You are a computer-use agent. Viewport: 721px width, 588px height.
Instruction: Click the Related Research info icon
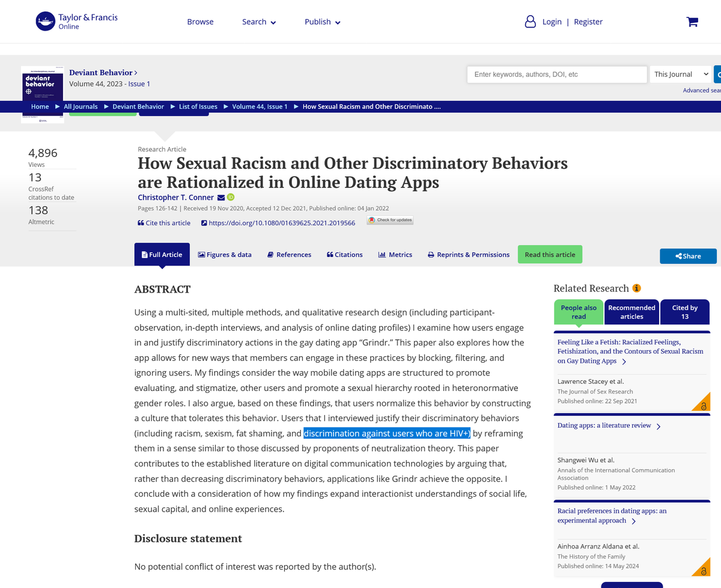point(637,288)
